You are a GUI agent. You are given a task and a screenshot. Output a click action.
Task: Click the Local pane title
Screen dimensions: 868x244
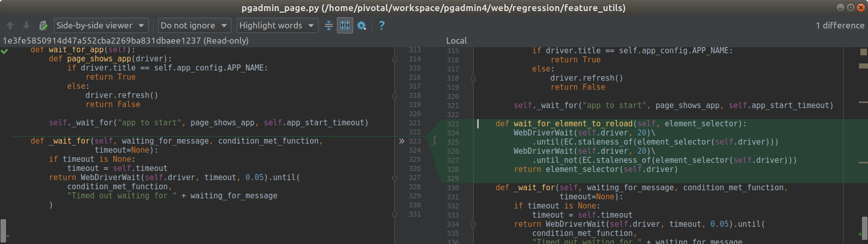tap(456, 41)
